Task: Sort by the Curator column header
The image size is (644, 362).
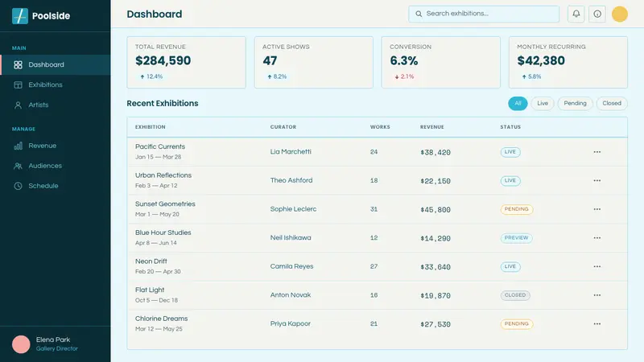Action: tap(283, 127)
